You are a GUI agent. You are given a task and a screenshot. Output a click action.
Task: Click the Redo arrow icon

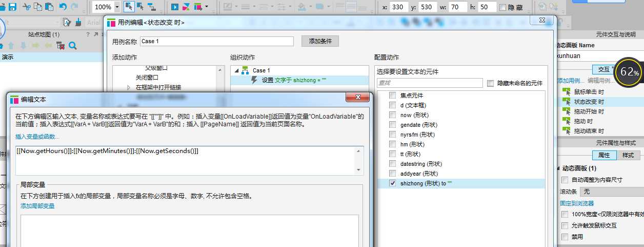click(75, 7)
